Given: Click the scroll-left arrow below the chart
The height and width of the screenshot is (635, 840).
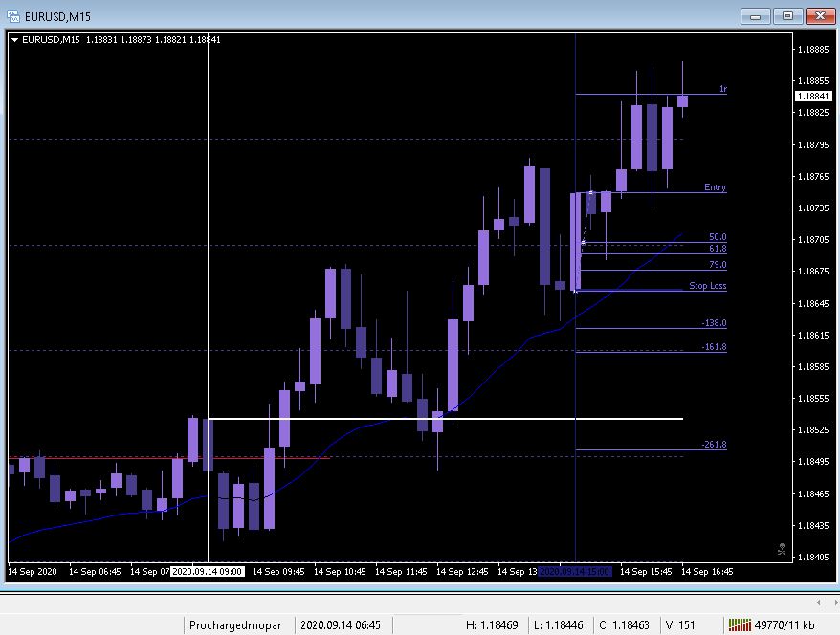Looking at the screenshot, I should [819, 602].
